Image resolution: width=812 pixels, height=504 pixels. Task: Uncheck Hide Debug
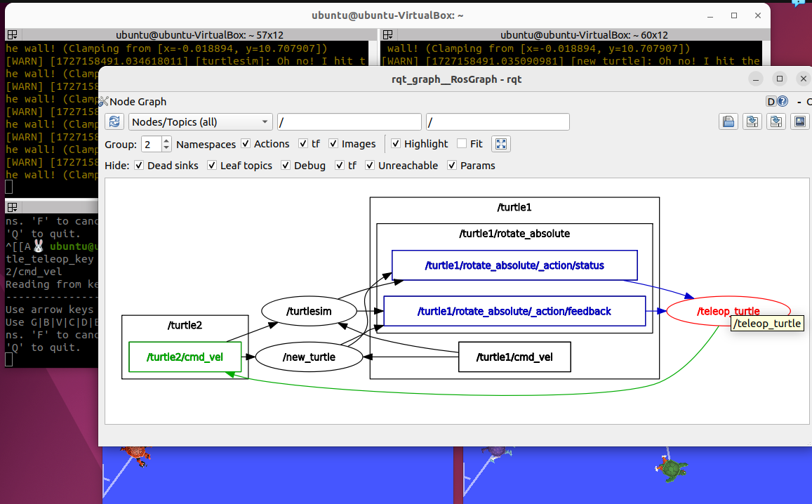[286, 165]
